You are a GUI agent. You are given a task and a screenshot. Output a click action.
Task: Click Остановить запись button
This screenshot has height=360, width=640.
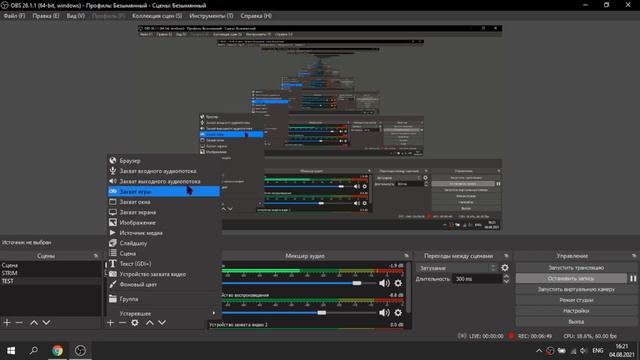click(x=571, y=278)
